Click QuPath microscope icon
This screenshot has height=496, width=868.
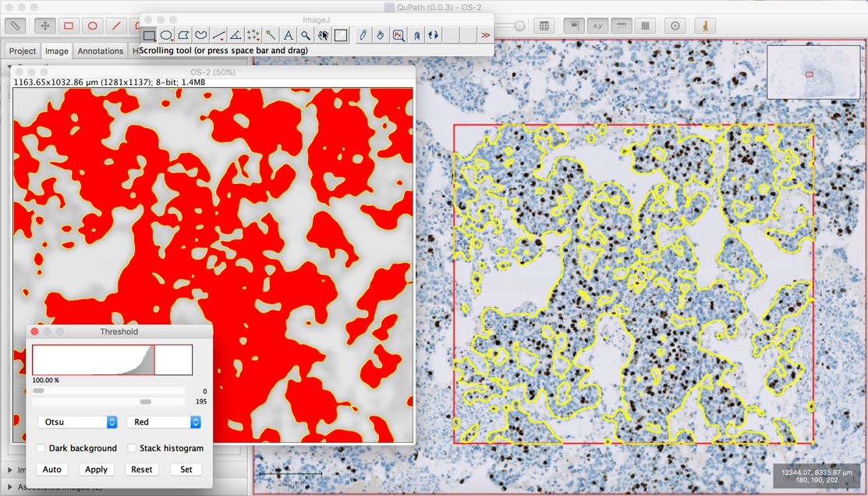click(x=705, y=26)
